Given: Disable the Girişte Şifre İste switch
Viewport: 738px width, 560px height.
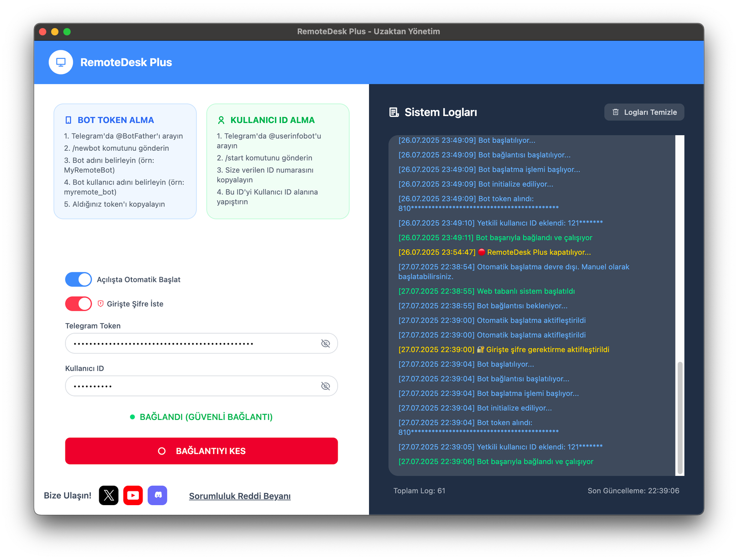Looking at the screenshot, I should [78, 304].
